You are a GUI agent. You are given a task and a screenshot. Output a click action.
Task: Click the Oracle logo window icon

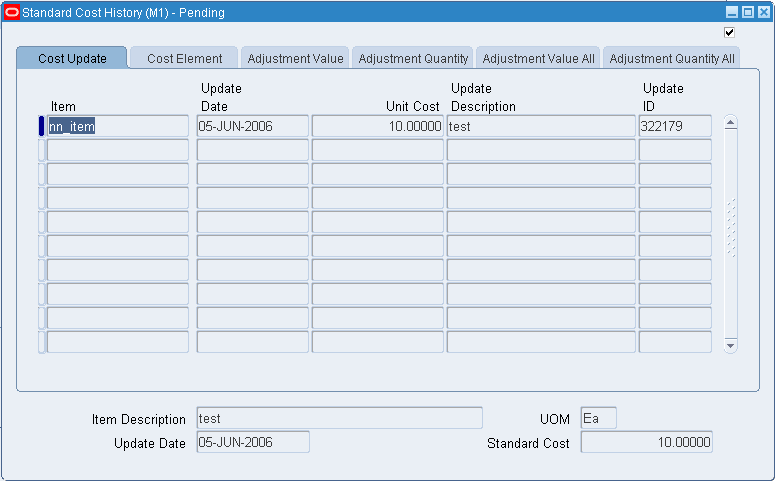click(x=11, y=12)
